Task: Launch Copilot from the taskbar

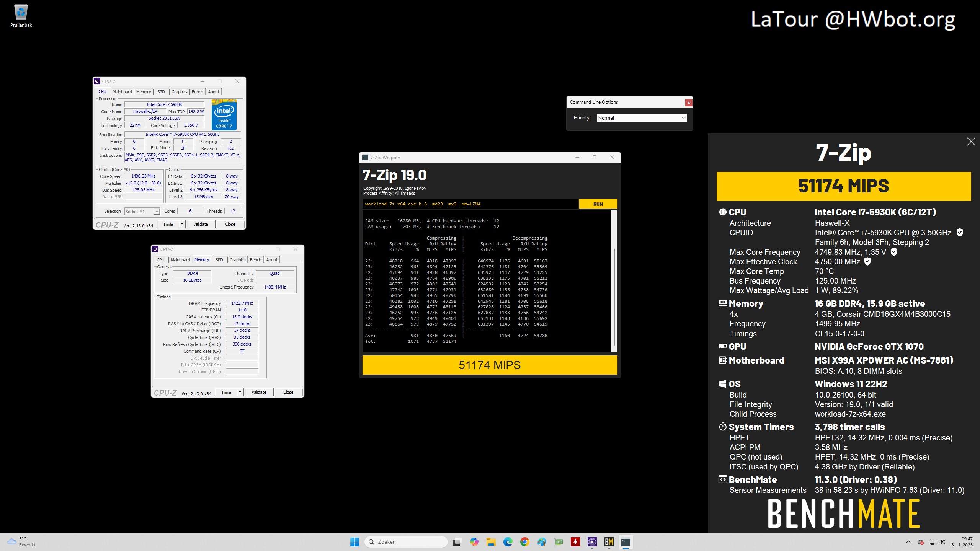Action: tap(474, 542)
